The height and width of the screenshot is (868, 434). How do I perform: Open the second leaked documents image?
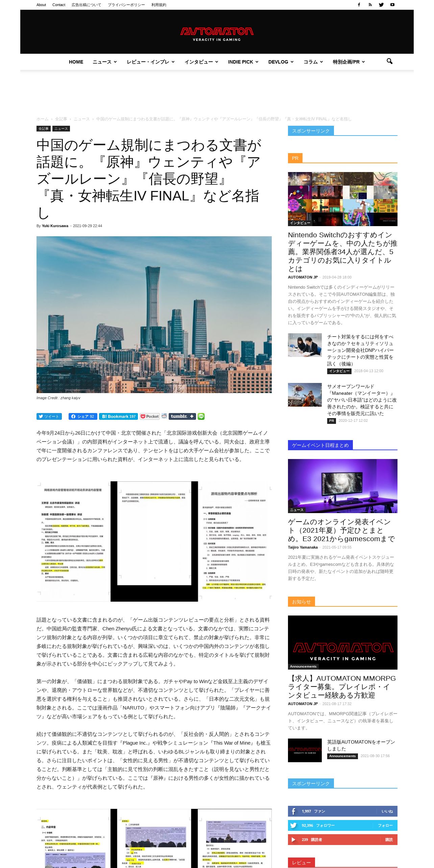pyautogui.click(x=154, y=838)
